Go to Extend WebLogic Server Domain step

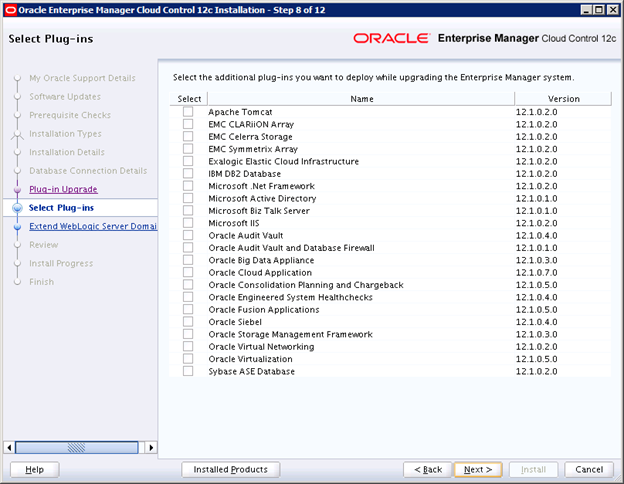tap(93, 226)
